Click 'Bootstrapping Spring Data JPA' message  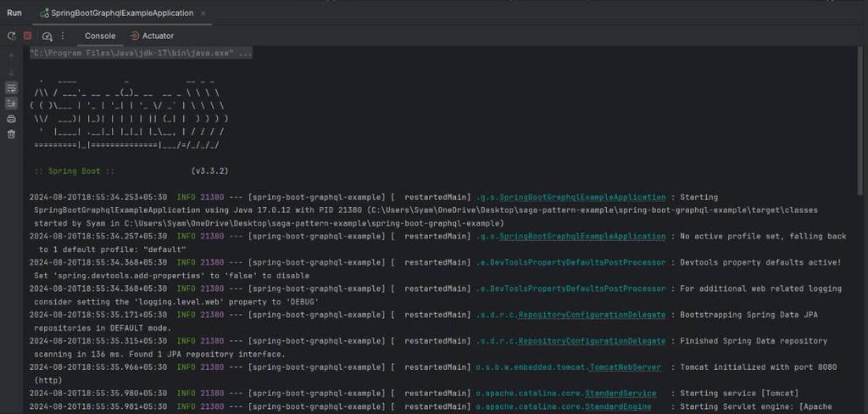(749, 315)
